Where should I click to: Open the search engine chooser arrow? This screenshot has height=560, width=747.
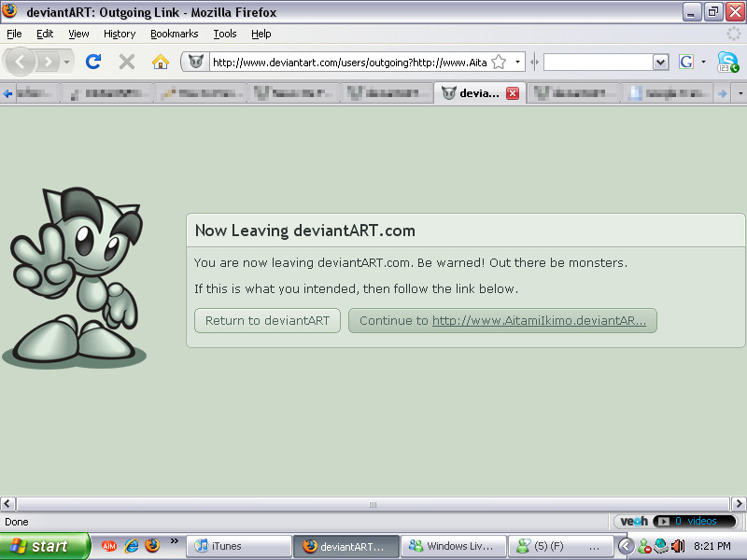click(x=703, y=62)
